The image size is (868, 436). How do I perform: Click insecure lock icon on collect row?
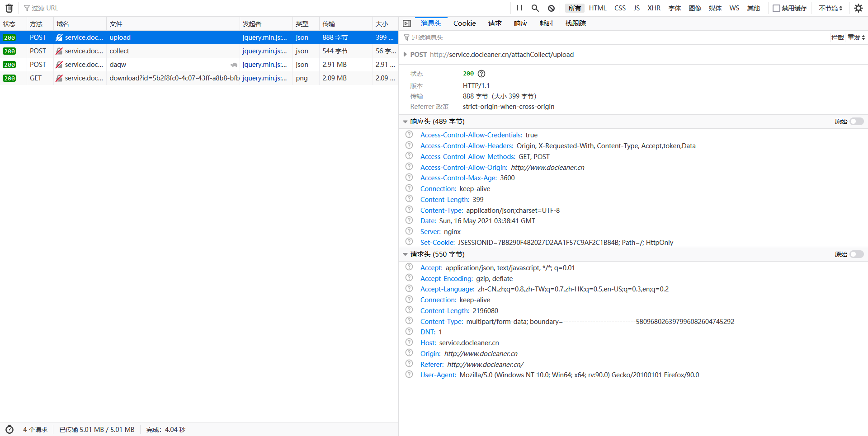59,51
